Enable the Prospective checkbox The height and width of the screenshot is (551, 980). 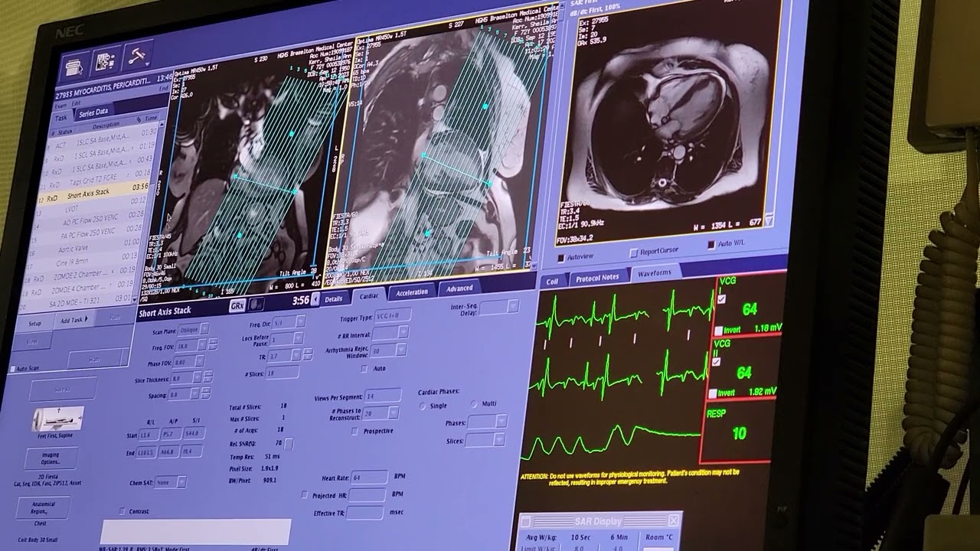(x=354, y=431)
